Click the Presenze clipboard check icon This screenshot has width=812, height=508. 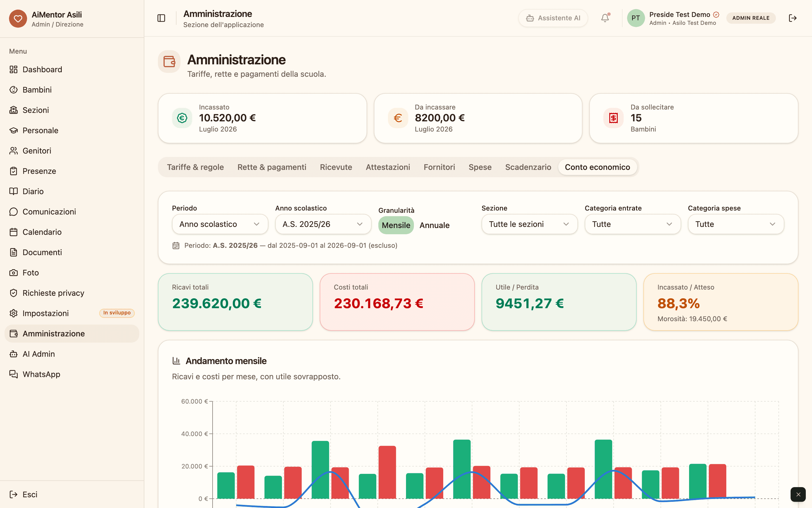(14, 171)
